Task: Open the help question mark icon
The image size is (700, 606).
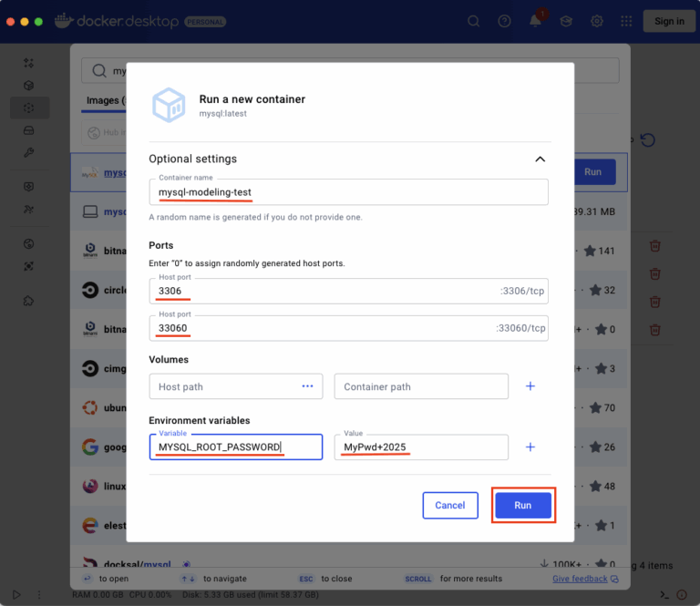Action: pos(504,21)
